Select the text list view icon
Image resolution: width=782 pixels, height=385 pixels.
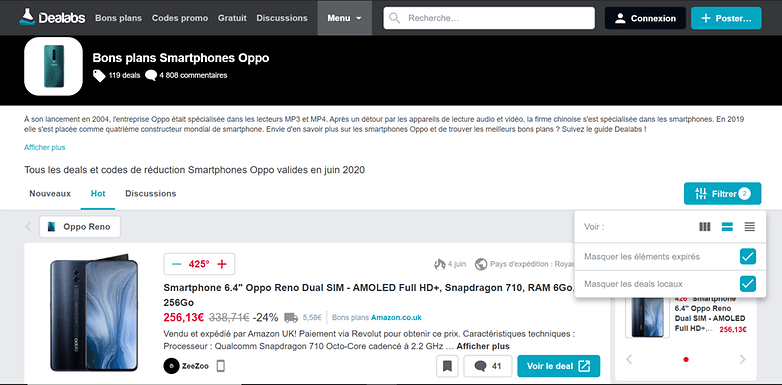tap(750, 227)
